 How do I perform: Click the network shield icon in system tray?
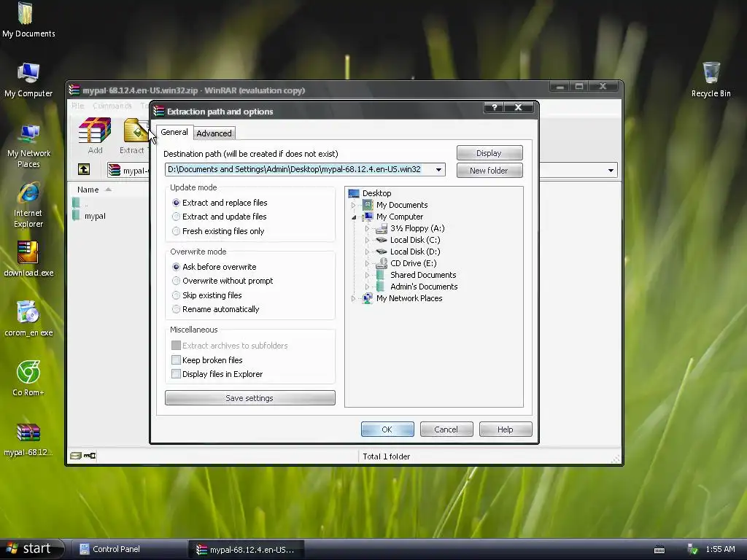[x=693, y=550]
